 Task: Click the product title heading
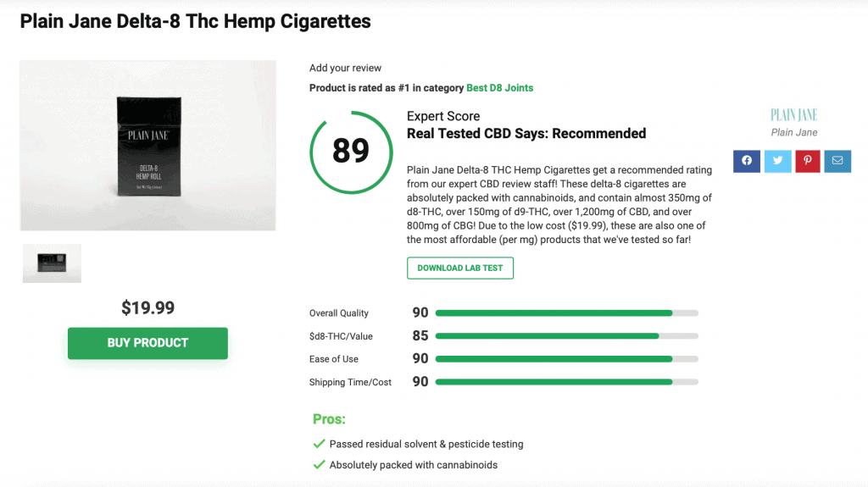tap(196, 21)
